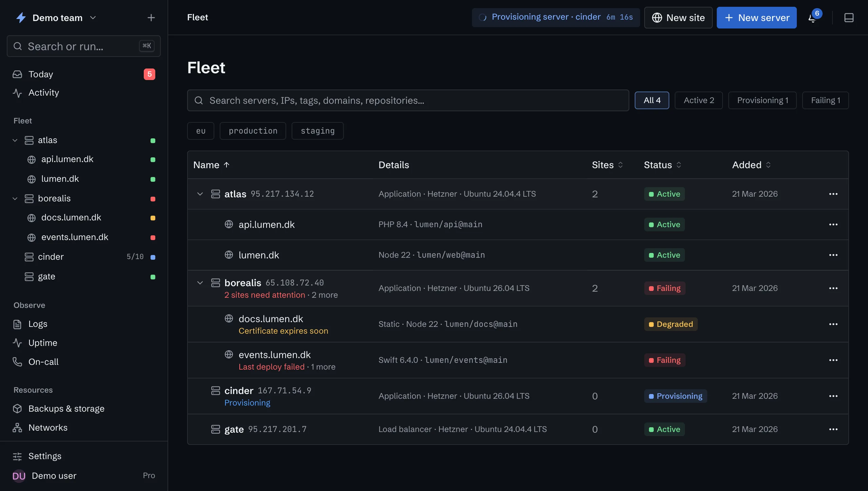Collapse borealis in the sidebar tree
Screen dimensions: 868x491
click(x=15, y=199)
